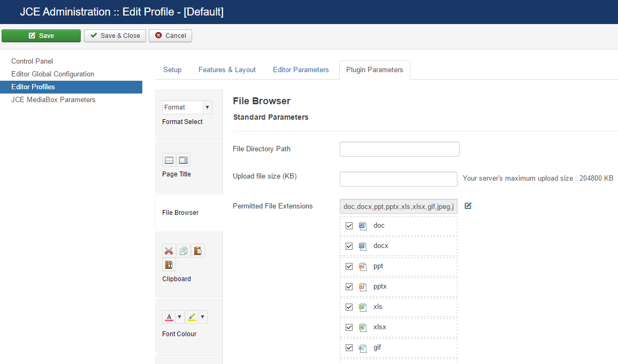Uncheck the xls extension checkbox
The image size is (618, 364).
click(x=349, y=307)
